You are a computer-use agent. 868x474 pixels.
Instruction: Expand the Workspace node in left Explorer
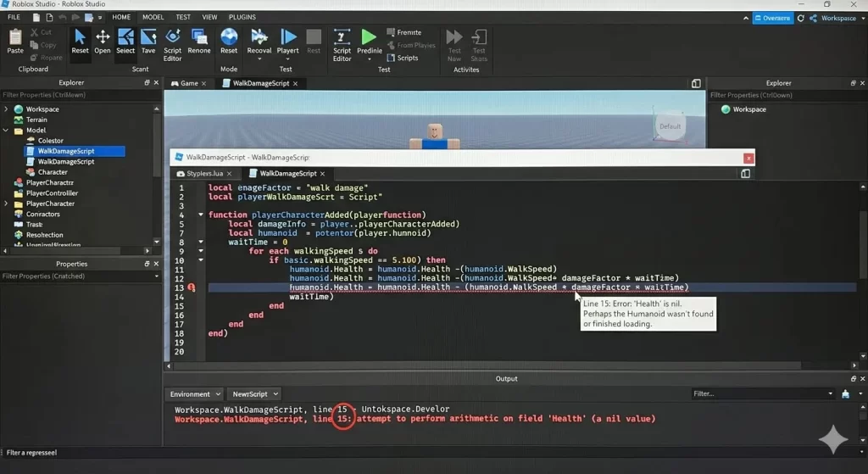pos(7,109)
